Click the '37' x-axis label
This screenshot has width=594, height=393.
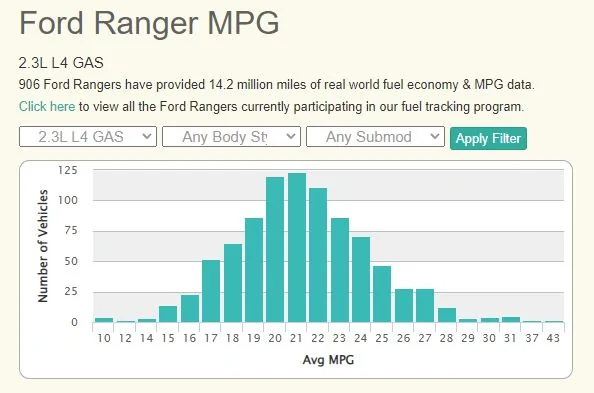pyautogui.click(x=532, y=338)
